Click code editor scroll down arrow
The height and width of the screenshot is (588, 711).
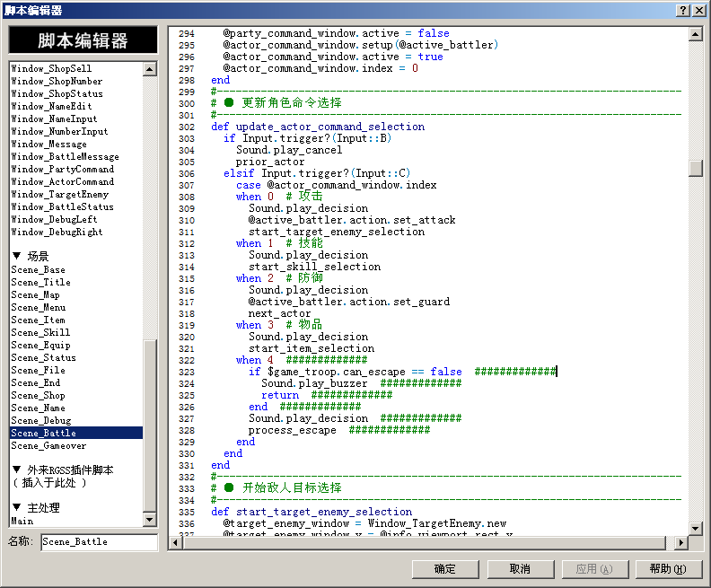click(x=695, y=528)
